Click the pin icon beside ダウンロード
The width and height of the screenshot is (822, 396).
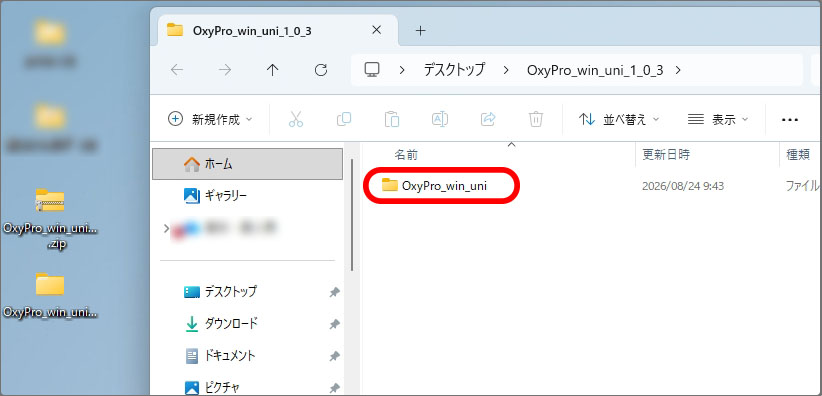tap(334, 325)
